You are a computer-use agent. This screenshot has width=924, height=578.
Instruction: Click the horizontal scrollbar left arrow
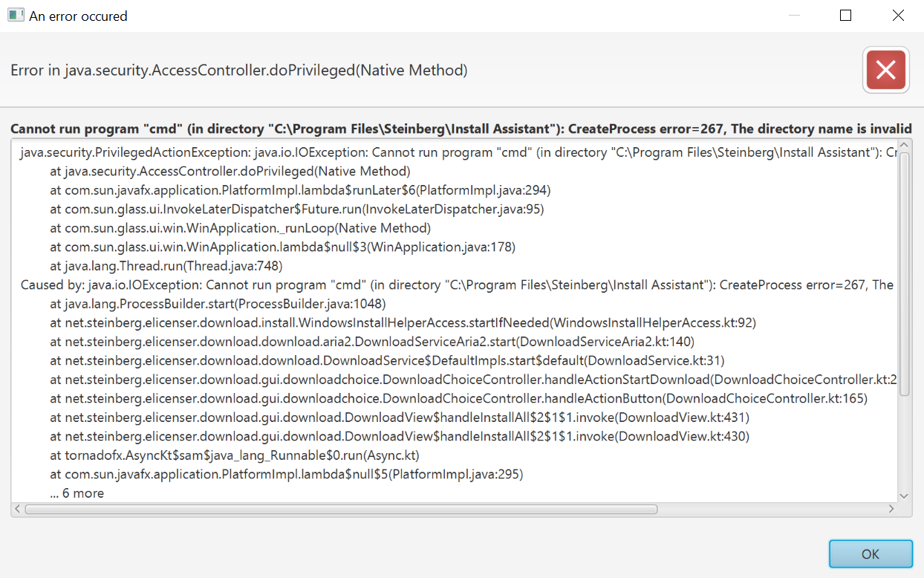pos(18,510)
